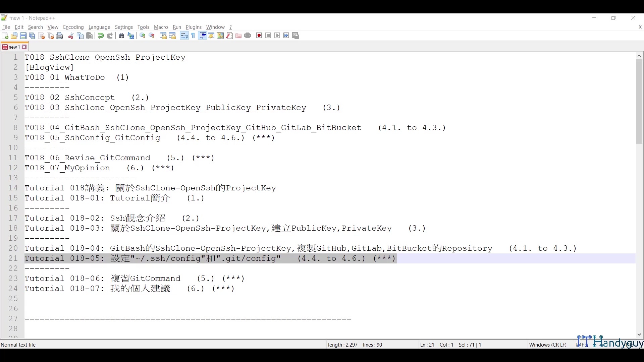Cut selected text using the scissors icon
Screen dimensions: 644x362
coord(71,36)
